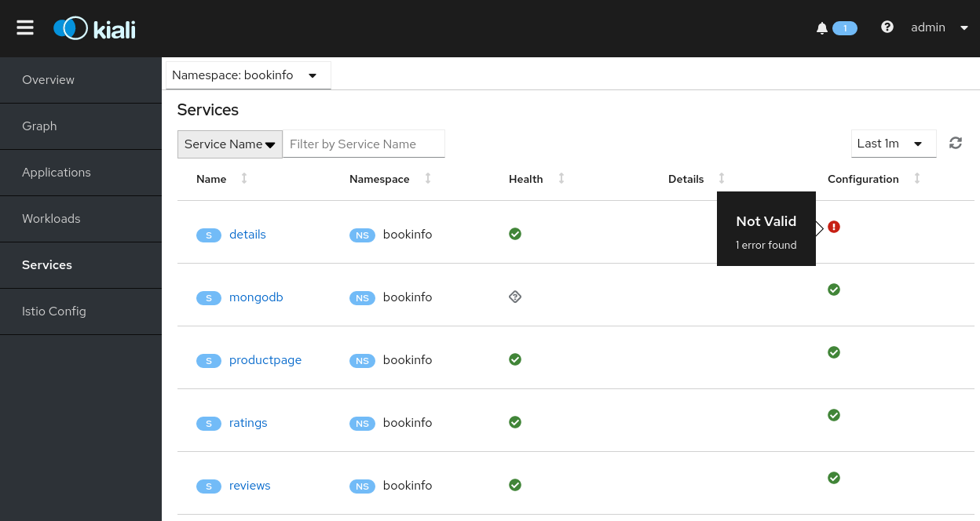Go to Overview in sidebar
The width and height of the screenshot is (980, 521).
coord(81,80)
